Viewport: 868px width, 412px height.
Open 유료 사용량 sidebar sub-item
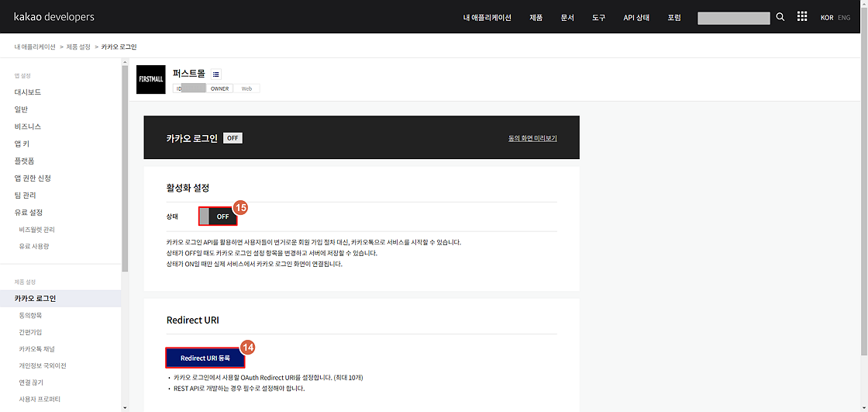point(33,246)
